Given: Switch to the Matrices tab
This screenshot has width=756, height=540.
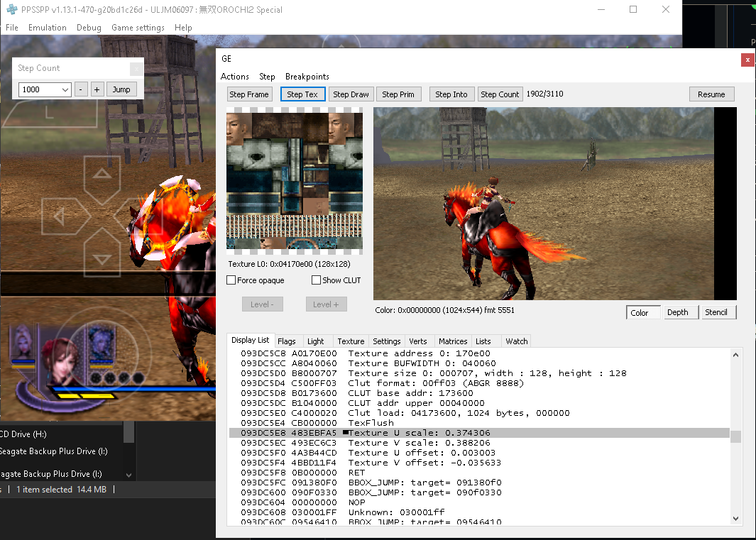Looking at the screenshot, I should (x=452, y=341).
